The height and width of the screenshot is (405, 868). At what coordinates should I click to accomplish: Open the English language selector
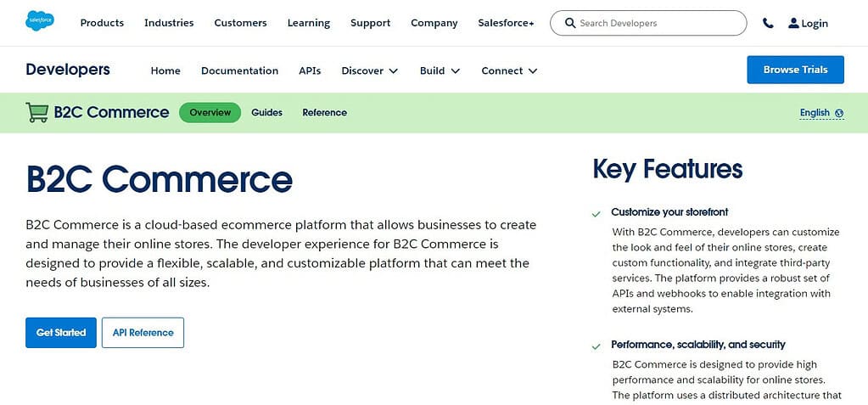[x=821, y=113]
